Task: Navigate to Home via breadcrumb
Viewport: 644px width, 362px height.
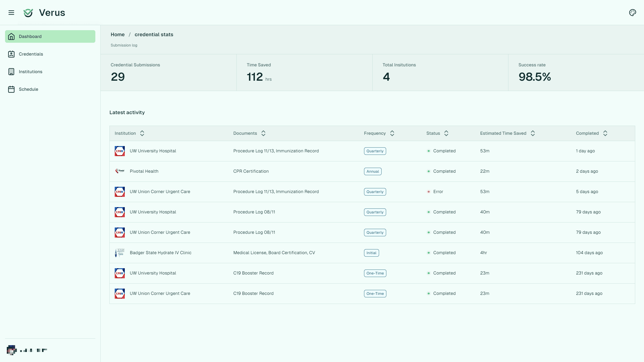Action: 117,34
